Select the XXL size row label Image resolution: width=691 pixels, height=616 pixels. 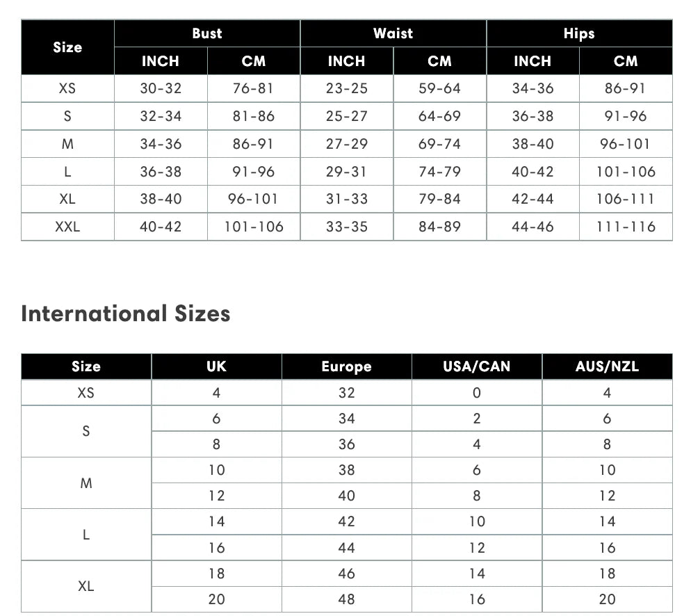click(x=67, y=227)
